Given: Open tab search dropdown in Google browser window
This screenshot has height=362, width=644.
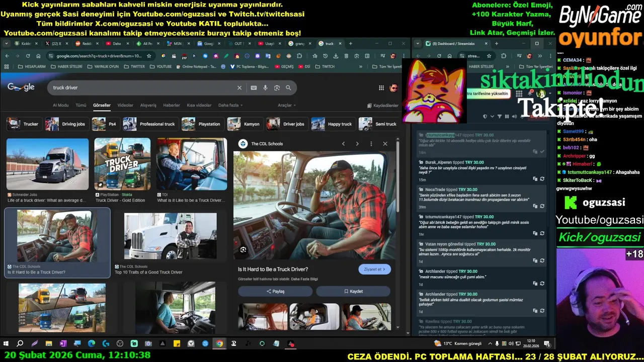Looking at the screenshot, I should 7,43.
